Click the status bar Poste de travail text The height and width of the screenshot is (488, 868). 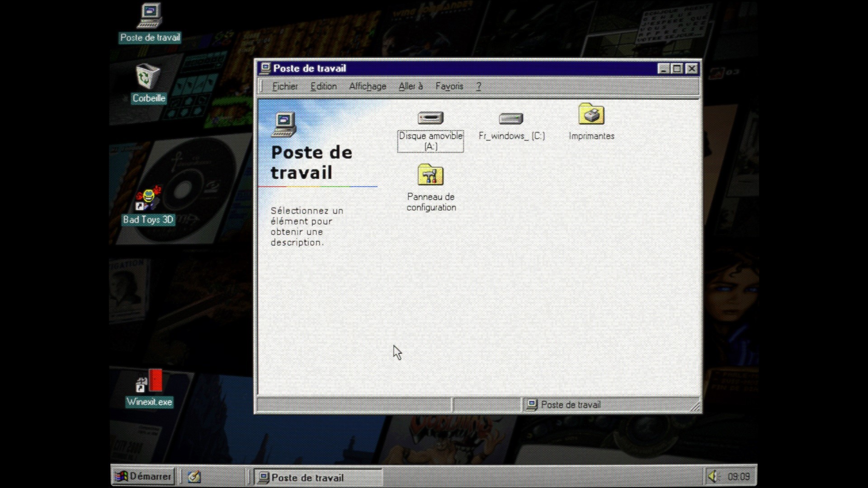point(571,405)
